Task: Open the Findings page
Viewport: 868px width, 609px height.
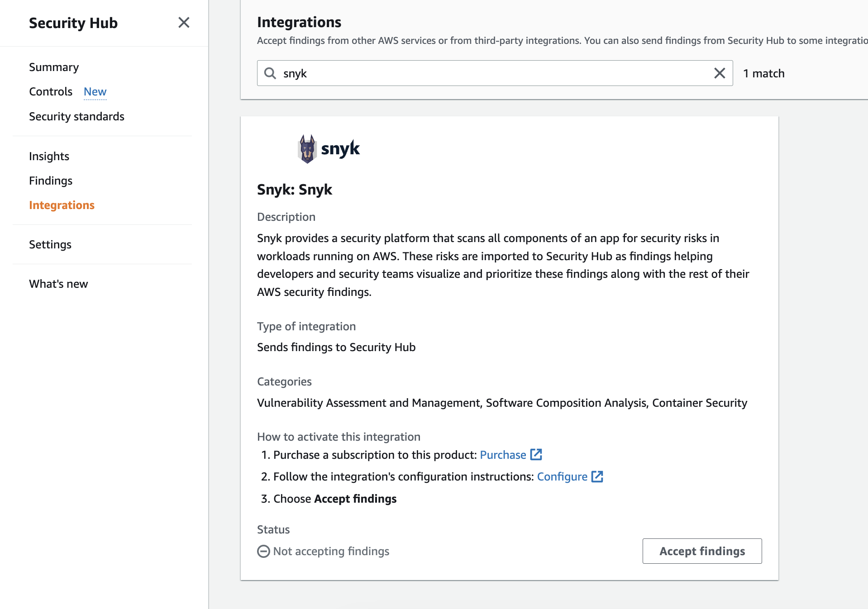Action: point(51,181)
